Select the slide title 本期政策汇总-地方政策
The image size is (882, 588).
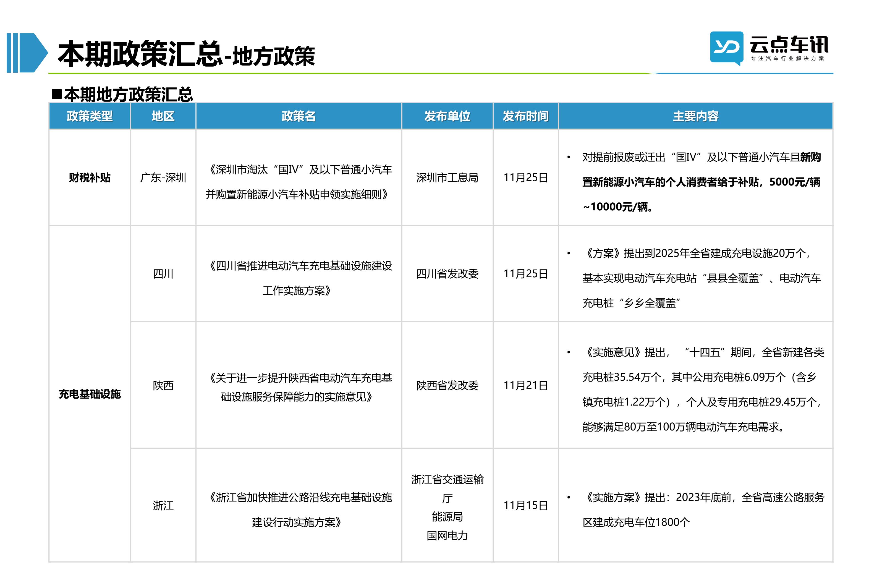point(186,54)
